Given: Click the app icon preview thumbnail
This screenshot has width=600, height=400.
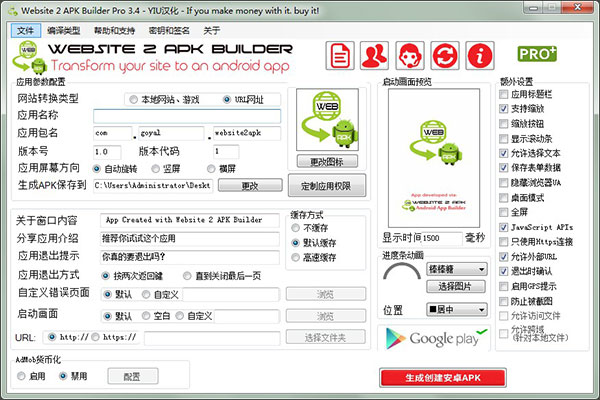Looking at the screenshot, I should (327, 120).
